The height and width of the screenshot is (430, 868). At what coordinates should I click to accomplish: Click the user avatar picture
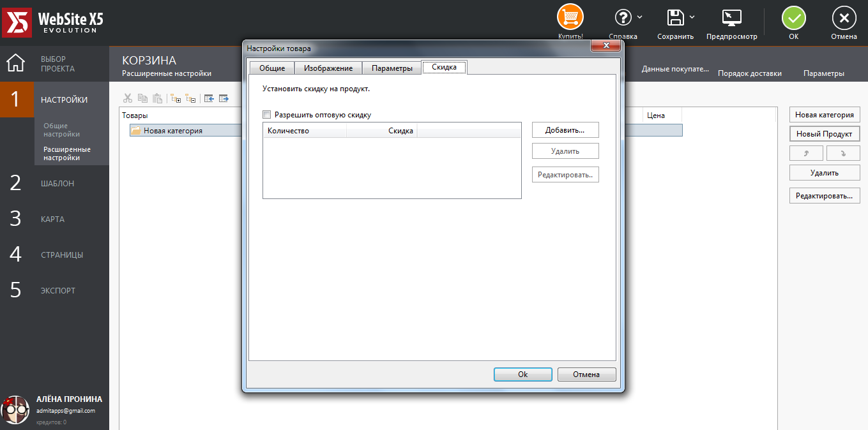pos(15,410)
